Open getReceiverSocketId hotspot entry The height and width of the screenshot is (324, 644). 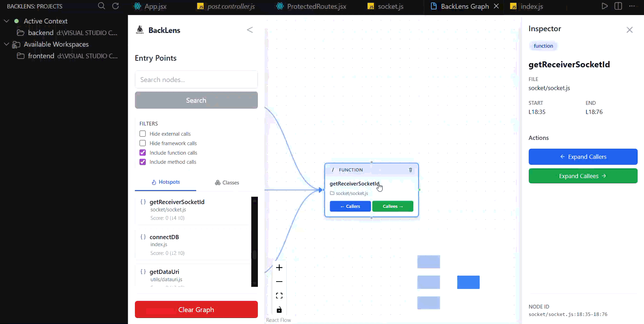(193, 210)
